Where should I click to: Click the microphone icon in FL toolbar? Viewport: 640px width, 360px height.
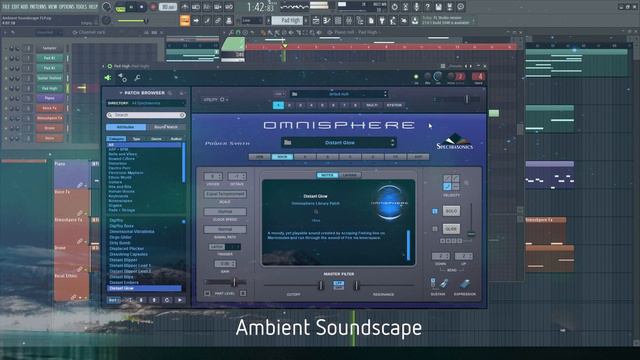click(x=416, y=7)
